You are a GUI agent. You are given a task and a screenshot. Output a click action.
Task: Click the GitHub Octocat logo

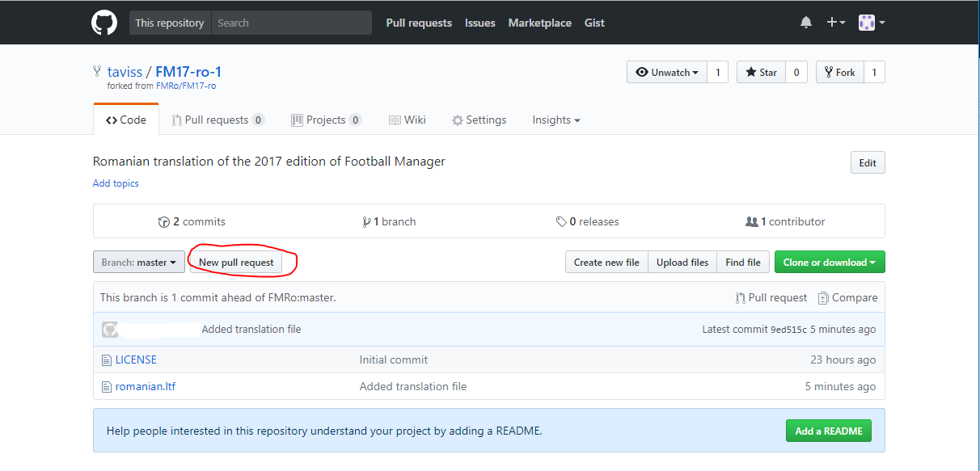click(x=104, y=23)
